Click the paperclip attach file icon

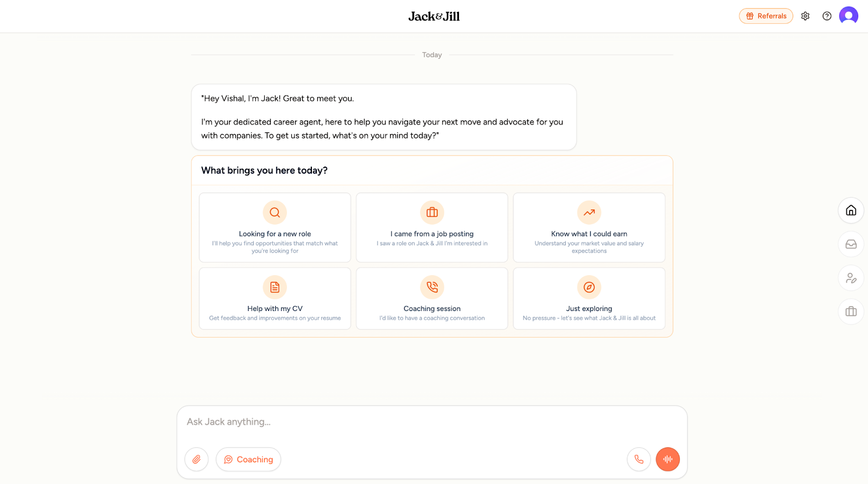coord(196,460)
